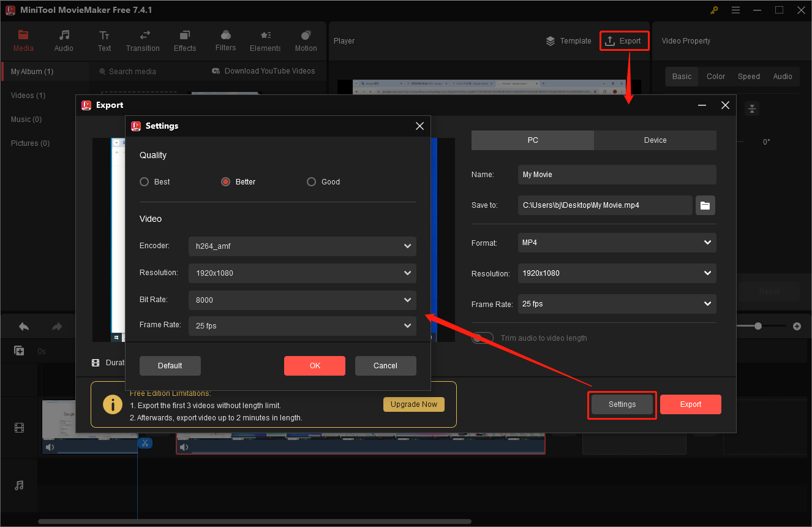Click the zoom in plus icon on timeline
Screen dimensions: 812x527
pos(797,326)
